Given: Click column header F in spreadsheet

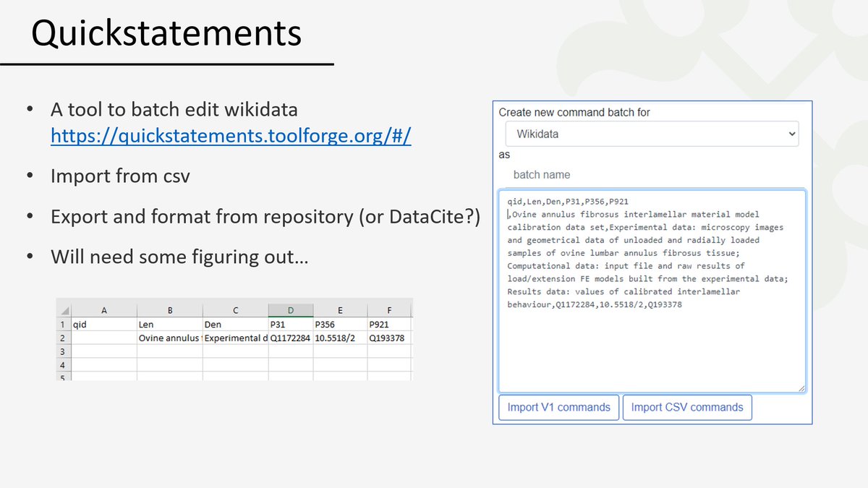Looking at the screenshot, I should click(x=388, y=310).
